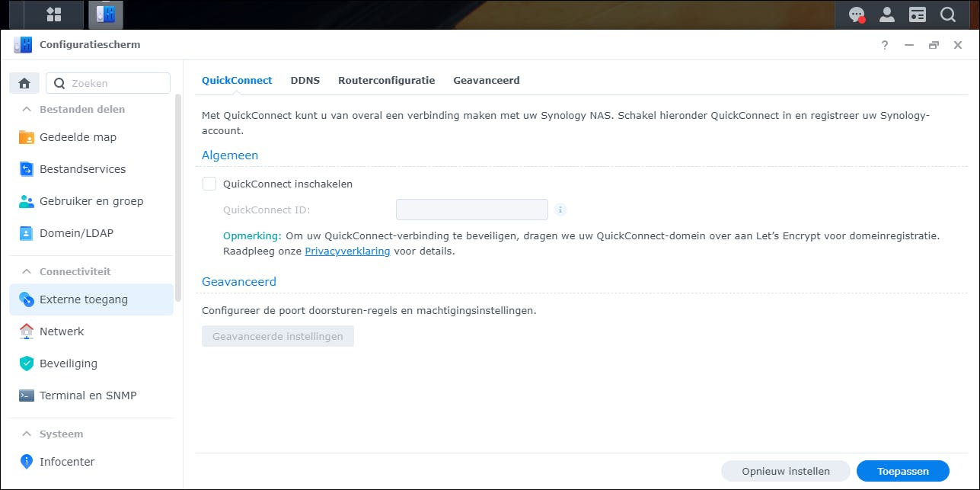Click the desktop search magnifier icon
The image size is (980, 490).
click(948, 14)
